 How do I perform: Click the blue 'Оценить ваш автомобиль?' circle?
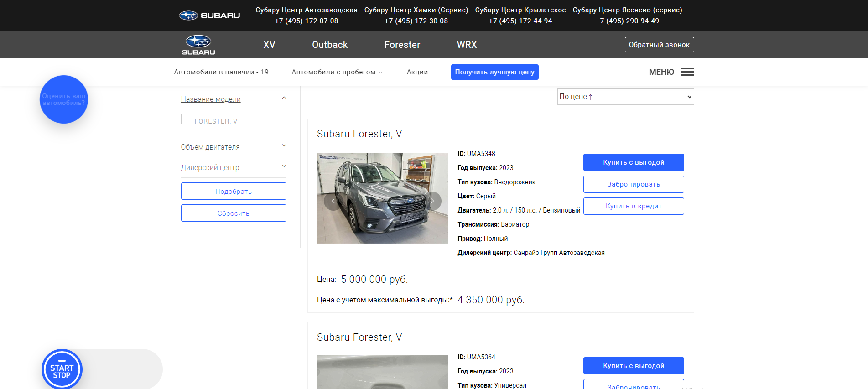64,99
